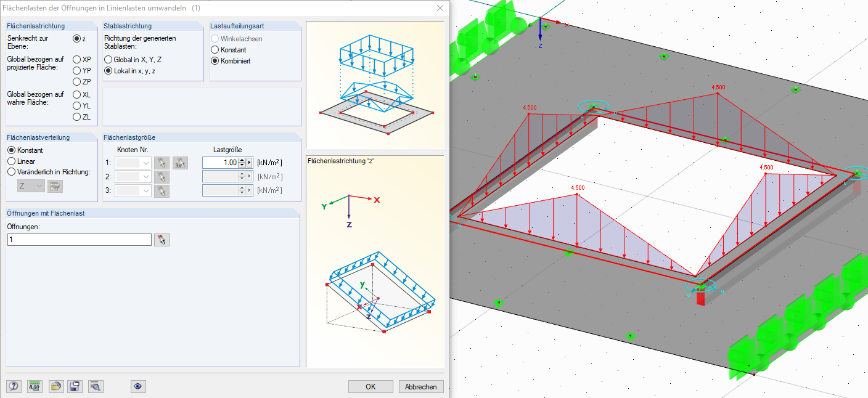Open the Knoten Nr. 2 dropdown
868x398 pixels.
(x=133, y=177)
